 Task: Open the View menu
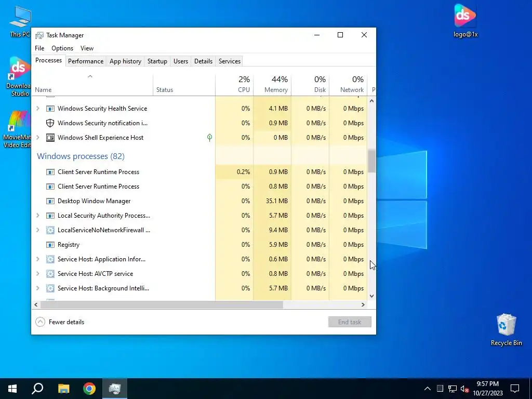87,48
